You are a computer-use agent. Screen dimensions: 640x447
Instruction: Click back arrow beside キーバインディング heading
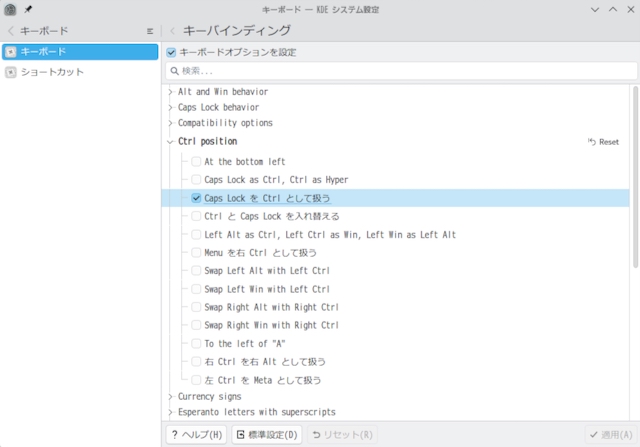click(172, 31)
